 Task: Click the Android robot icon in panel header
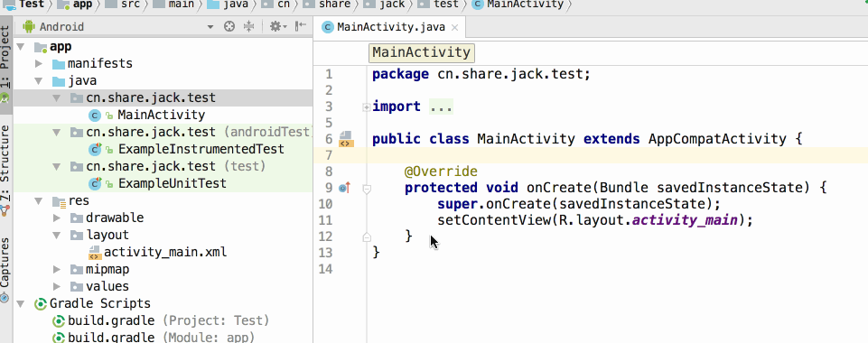click(29, 26)
